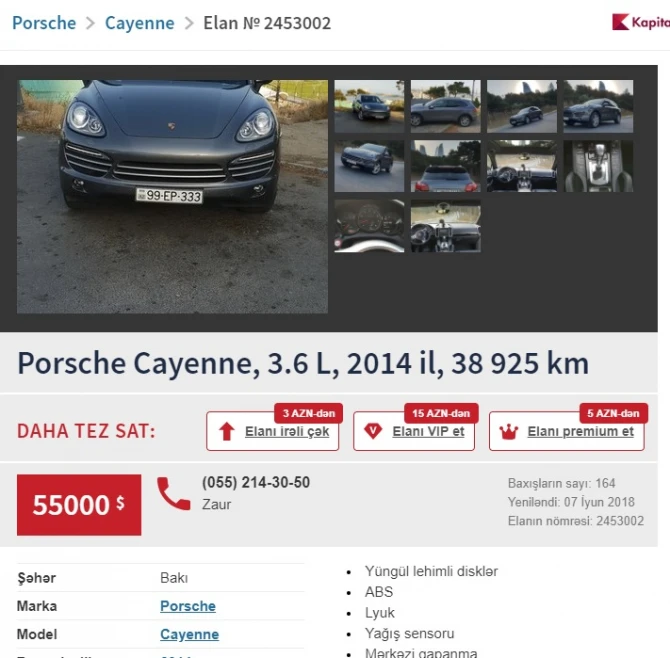
Task: Click the Cayenne link in Model row
Action: 190,634
